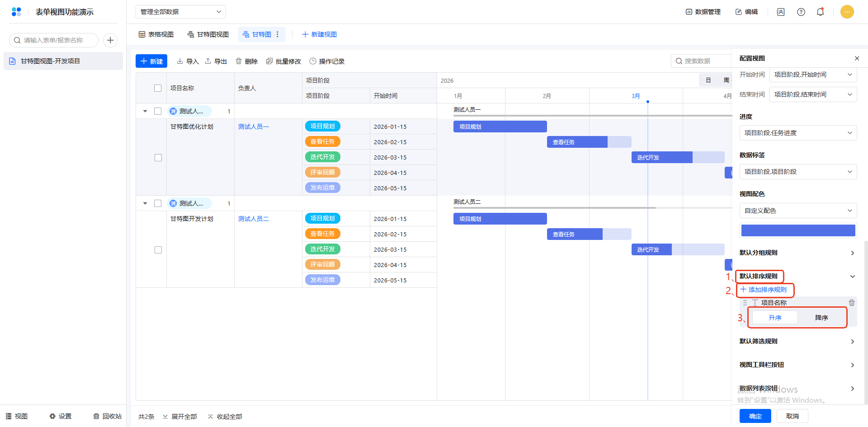This screenshot has height=427, width=868.
Task: Click the notification bell icon
Action: coord(820,12)
